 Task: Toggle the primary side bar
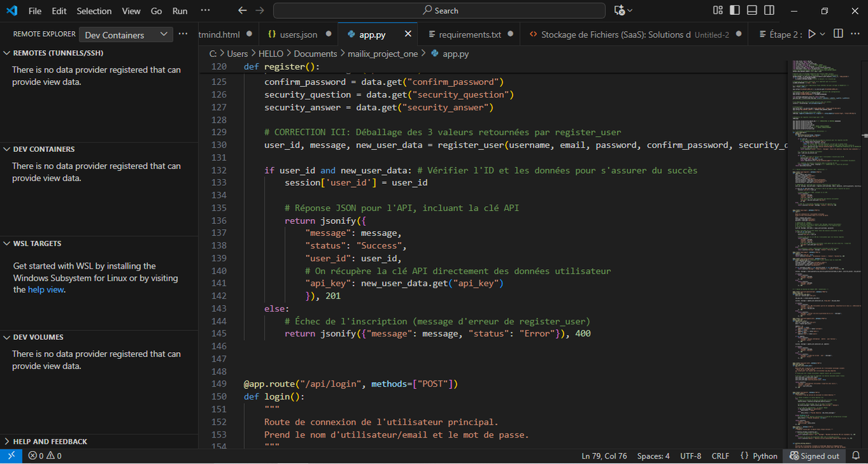pos(735,11)
